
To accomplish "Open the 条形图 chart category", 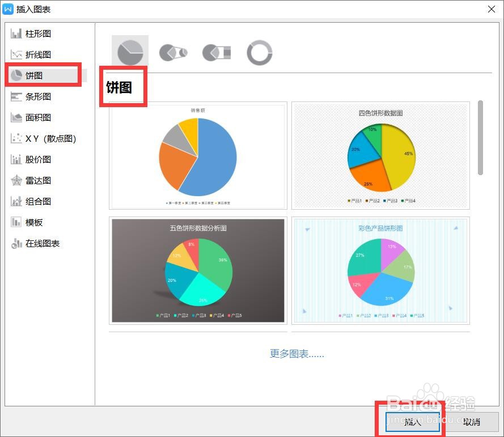I will [37, 96].
